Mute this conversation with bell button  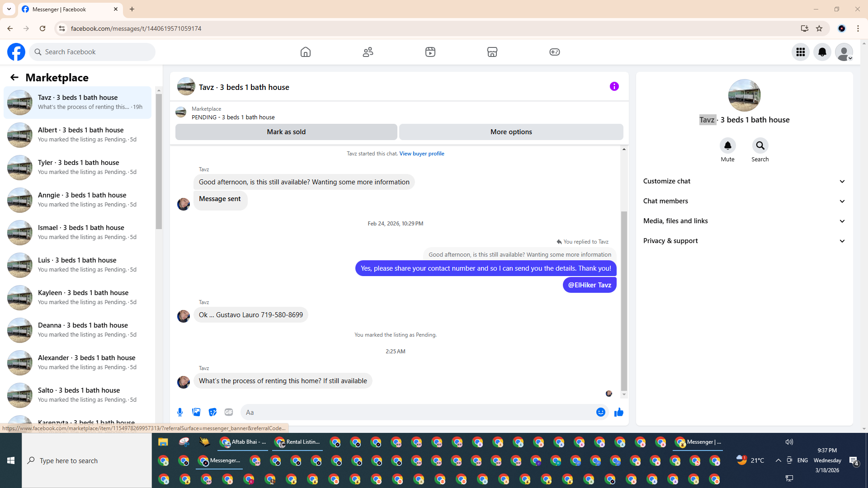727,145
